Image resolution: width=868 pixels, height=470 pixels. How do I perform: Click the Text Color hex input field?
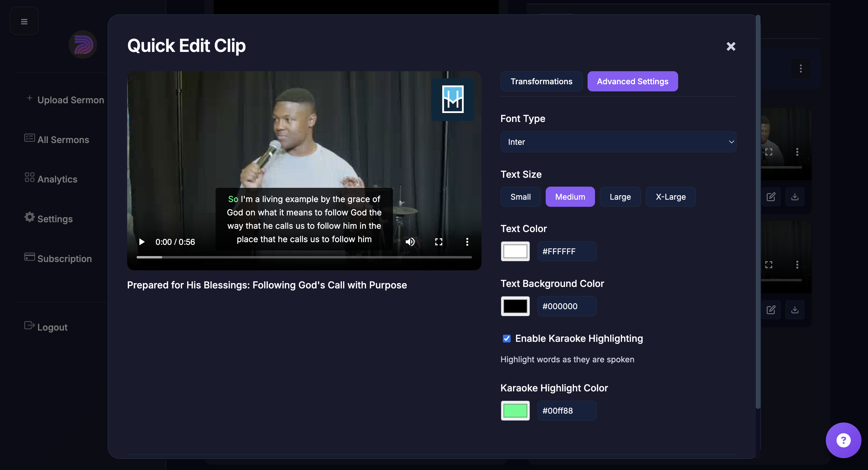pos(566,251)
